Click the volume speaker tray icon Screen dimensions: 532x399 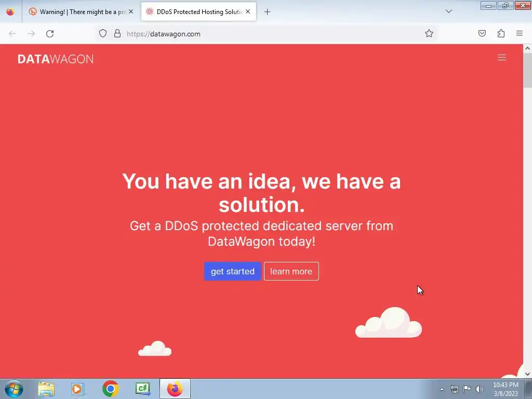479,389
